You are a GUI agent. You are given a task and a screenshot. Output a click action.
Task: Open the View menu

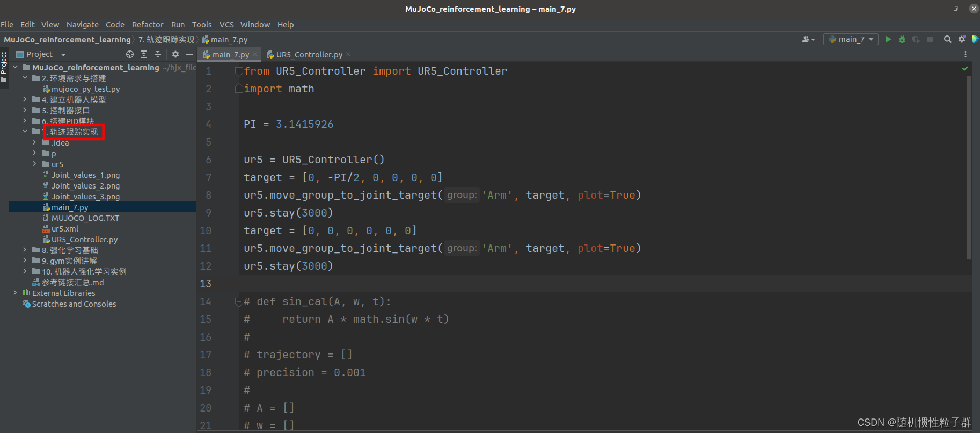[50, 25]
